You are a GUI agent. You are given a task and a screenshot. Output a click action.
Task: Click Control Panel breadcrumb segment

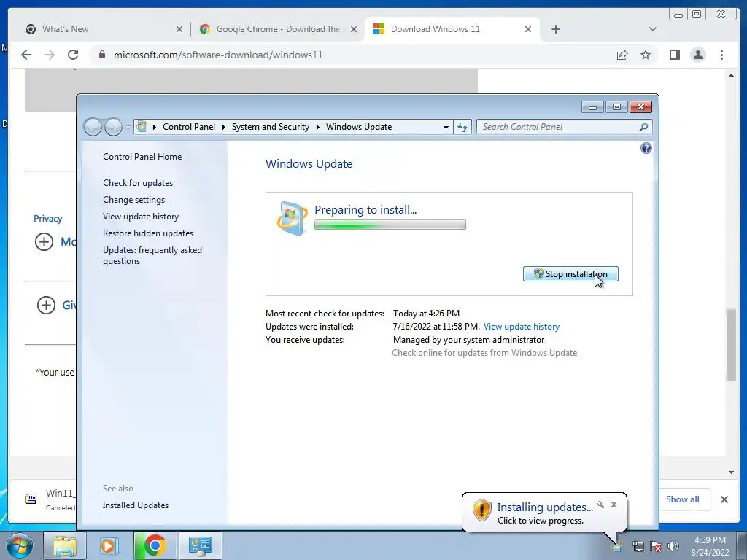click(189, 127)
